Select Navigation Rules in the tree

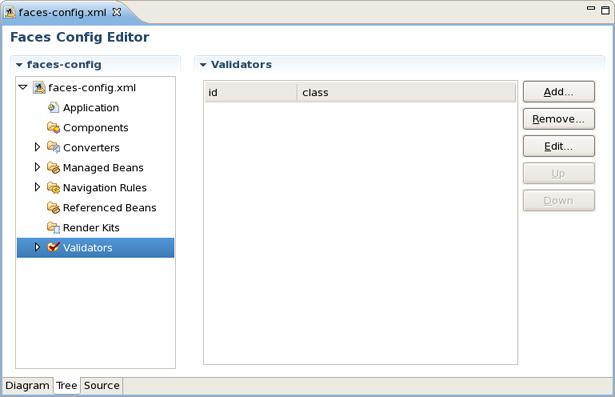105,188
